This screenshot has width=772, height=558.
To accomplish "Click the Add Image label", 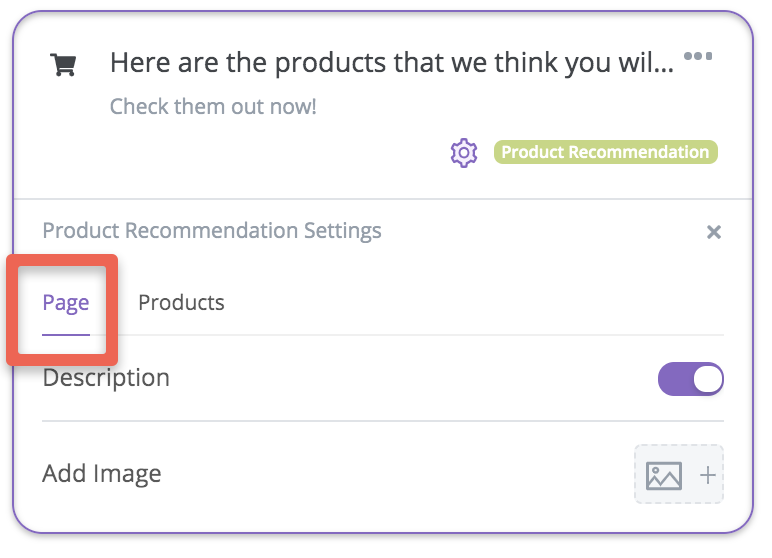I will 101,473.
